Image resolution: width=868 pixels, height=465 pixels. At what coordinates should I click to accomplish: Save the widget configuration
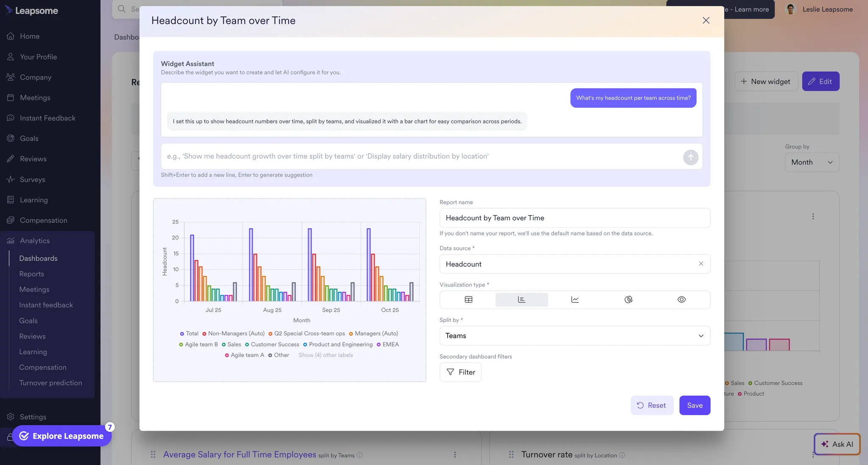pyautogui.click(x=695, y=405)
